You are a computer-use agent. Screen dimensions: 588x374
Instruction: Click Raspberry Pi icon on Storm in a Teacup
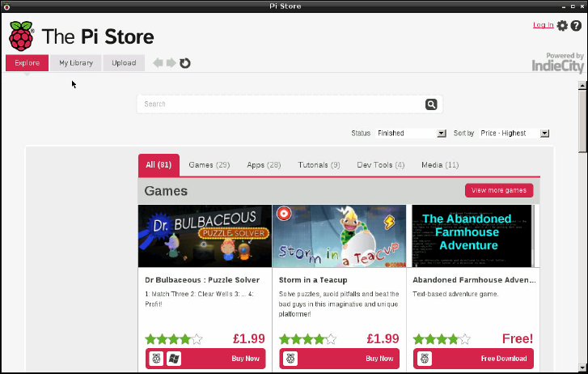click(x=290, y=359)
